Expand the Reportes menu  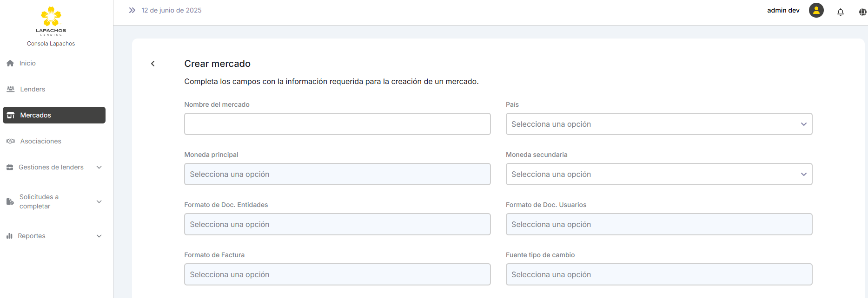[99, 236]
